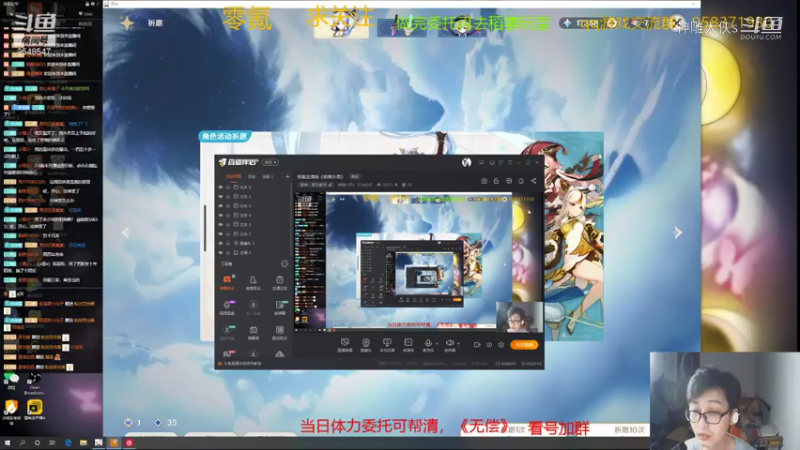The image size is (800, 450).
Task: Switch to red app on taskbar
Action: pos(129,443)
